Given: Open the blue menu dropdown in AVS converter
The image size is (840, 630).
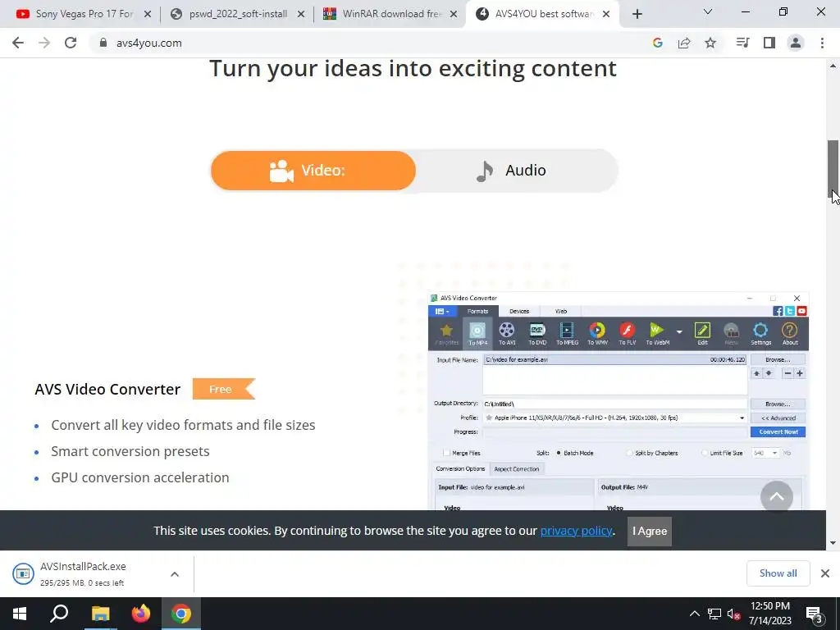Looking at the screenshot, I should point(442,311).
